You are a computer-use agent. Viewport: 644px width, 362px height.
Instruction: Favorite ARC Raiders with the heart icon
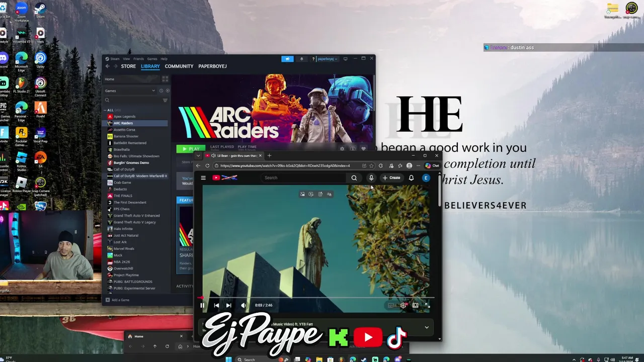(363, 149)
